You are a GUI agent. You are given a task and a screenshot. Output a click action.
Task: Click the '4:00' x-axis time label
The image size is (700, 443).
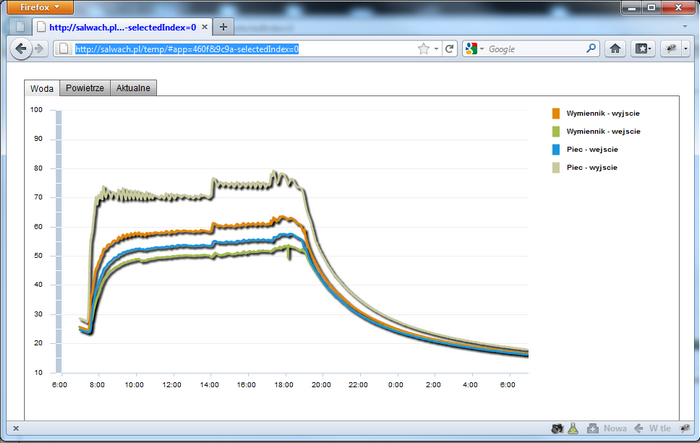pos(470,384)
